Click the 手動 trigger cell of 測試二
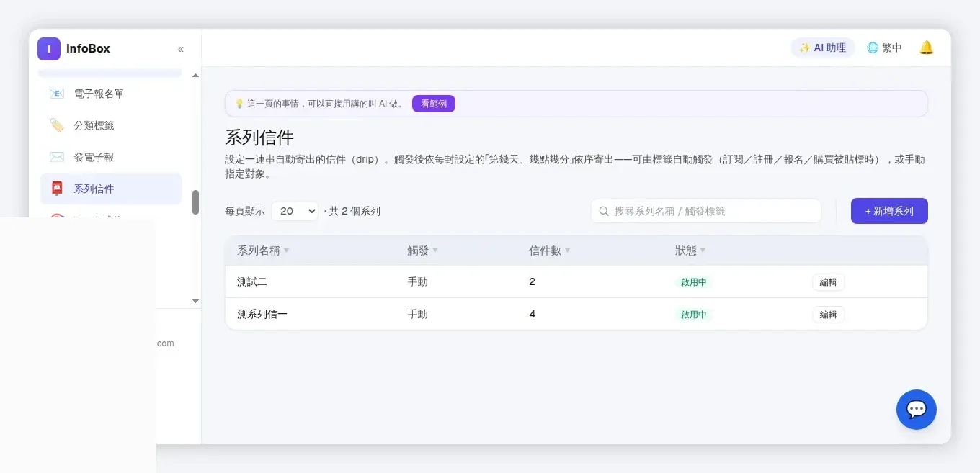This screenshot has width=980, height=473. [417, 282]
